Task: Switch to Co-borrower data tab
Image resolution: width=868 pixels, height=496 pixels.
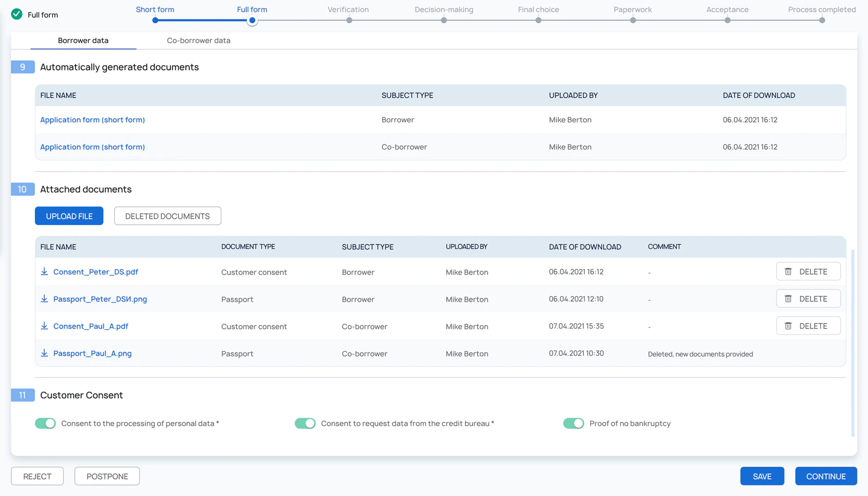Action: [x=198, y=40]
